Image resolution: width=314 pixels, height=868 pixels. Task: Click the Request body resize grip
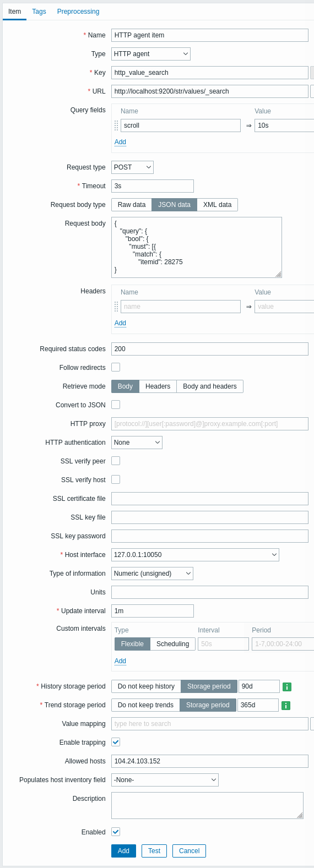pyautogui.click(x=278, y=274)
